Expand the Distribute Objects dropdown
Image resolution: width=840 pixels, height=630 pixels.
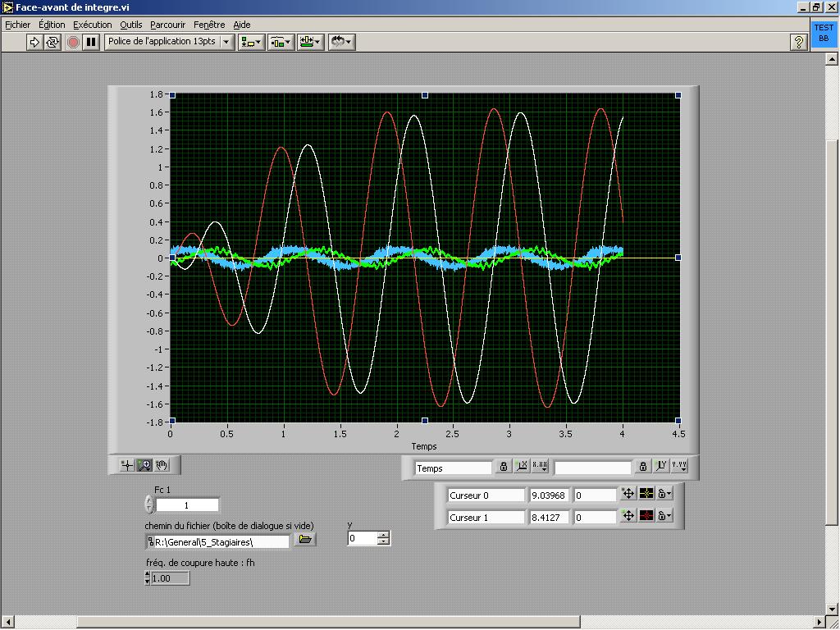(281, 42)
